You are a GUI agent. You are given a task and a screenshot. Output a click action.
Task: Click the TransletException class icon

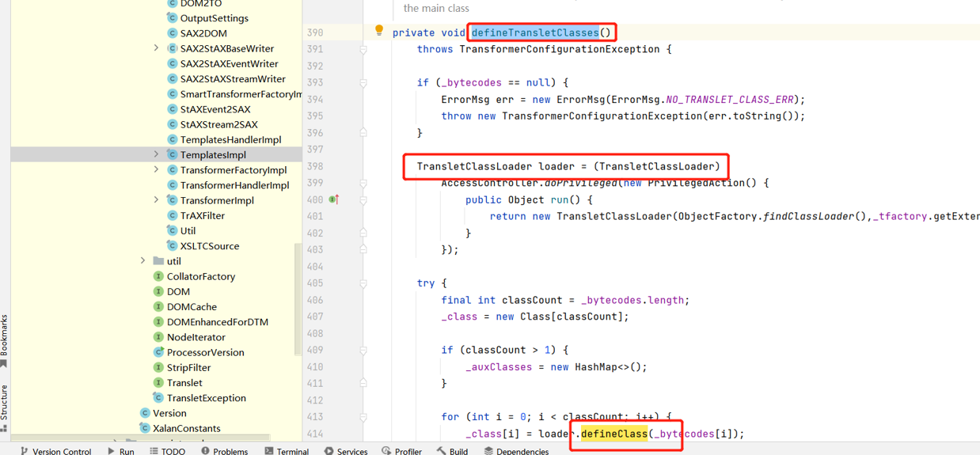158,398
